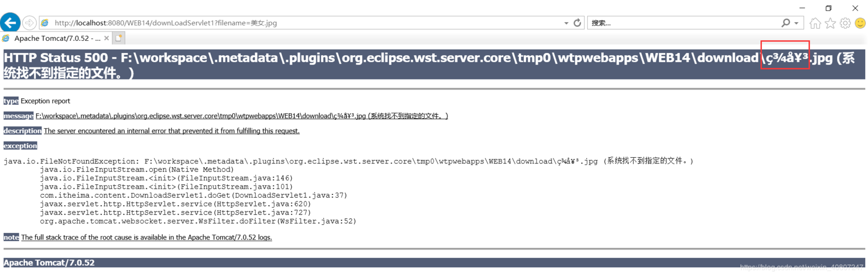Refresh the page using the reload icon

(x=577, y=23)
